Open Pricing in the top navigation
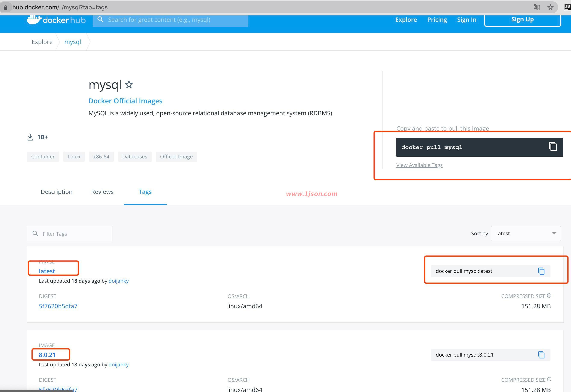The height and width of the screenshot is (392, 571). tap(437, 20)
